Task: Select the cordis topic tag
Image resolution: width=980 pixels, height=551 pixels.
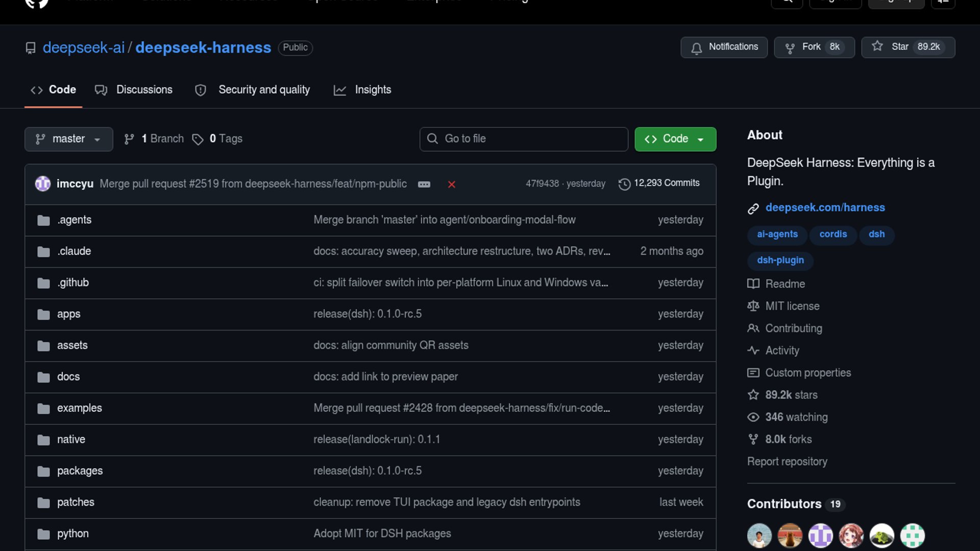Action: coord(833,234)
